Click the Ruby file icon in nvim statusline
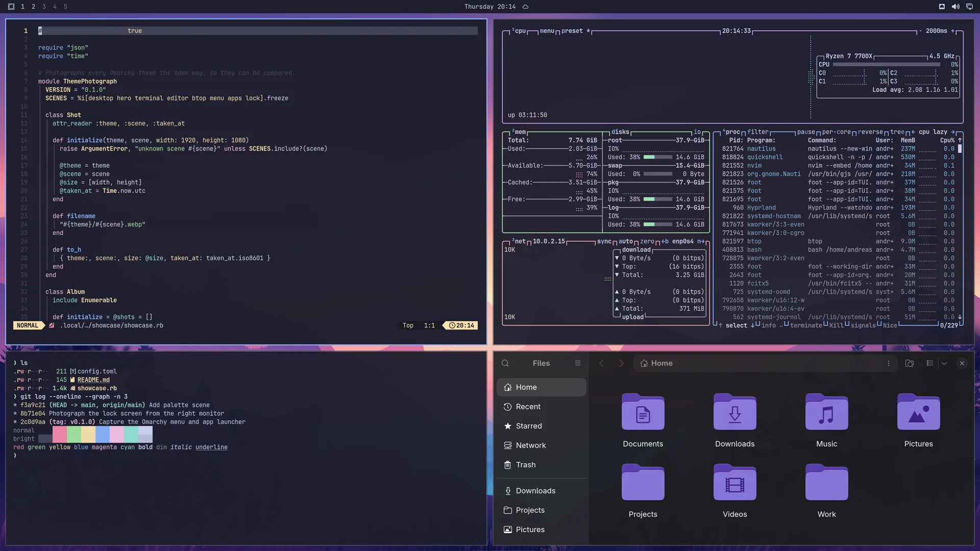Viewport: 980px width, 551px height. click(52, 325)
